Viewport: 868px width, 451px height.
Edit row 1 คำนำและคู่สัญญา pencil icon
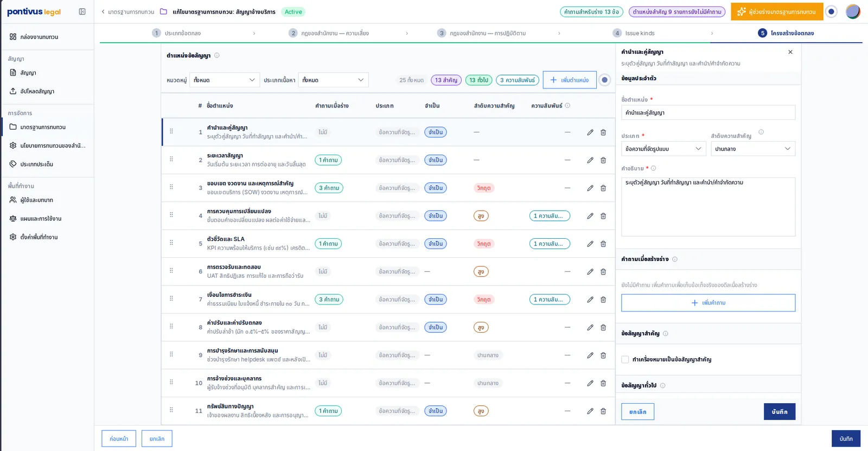(x=590, y=132)
